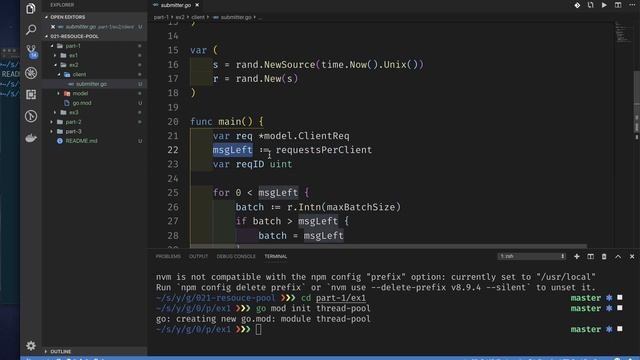Open the Extensions view in activity bar

point(31,95)
